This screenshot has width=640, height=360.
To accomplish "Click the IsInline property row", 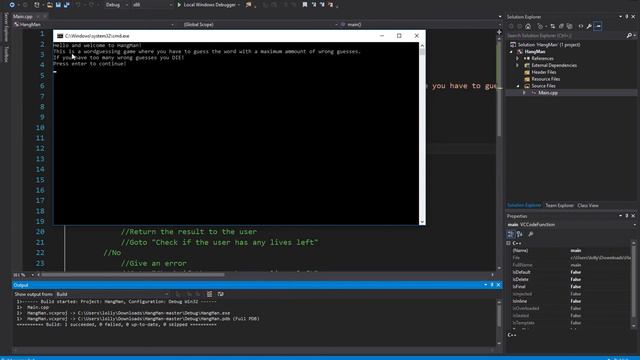I will point(570,301).
